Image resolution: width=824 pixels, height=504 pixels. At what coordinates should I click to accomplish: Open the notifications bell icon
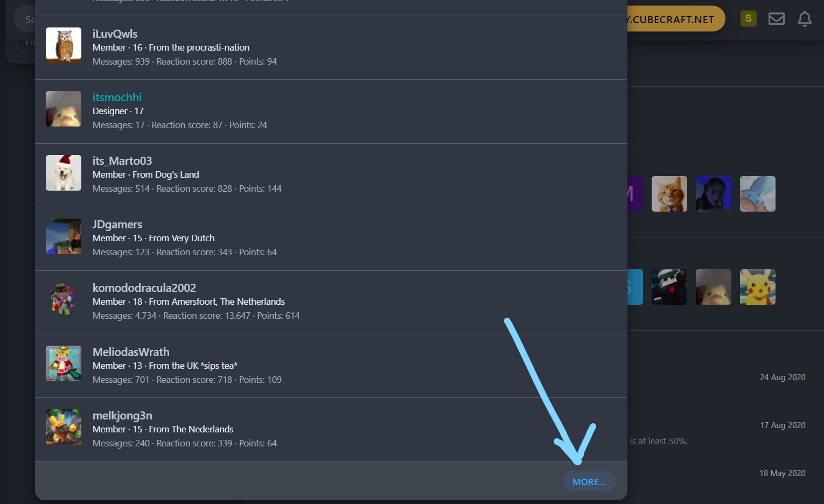(x=805, y=19)
